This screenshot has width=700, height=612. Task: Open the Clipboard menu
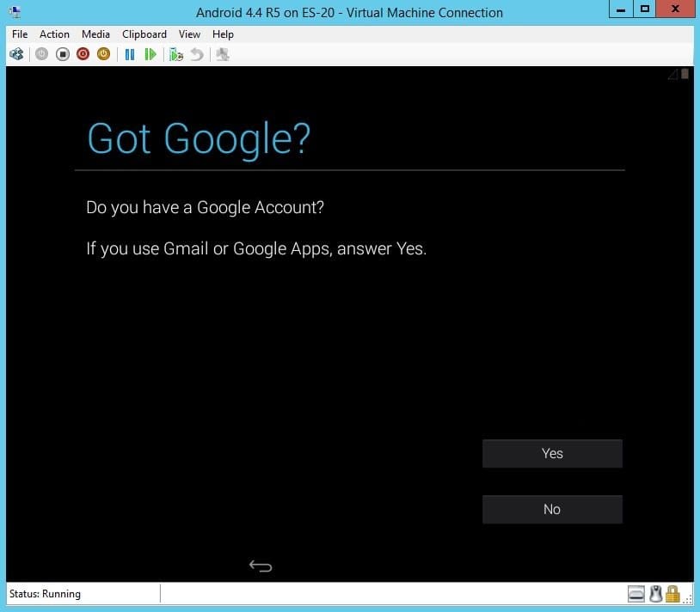point(144,34)
